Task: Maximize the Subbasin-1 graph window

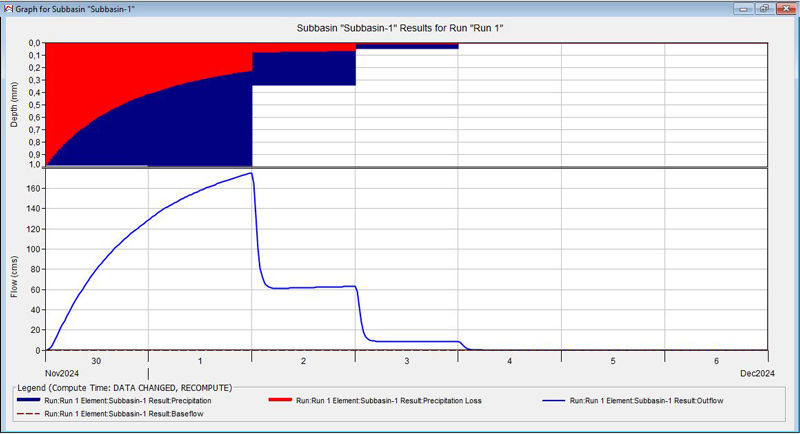Action: tap(765, 7)
